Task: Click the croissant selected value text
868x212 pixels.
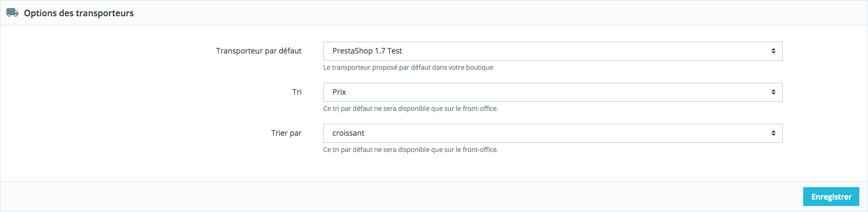Action: pos(348,133)
